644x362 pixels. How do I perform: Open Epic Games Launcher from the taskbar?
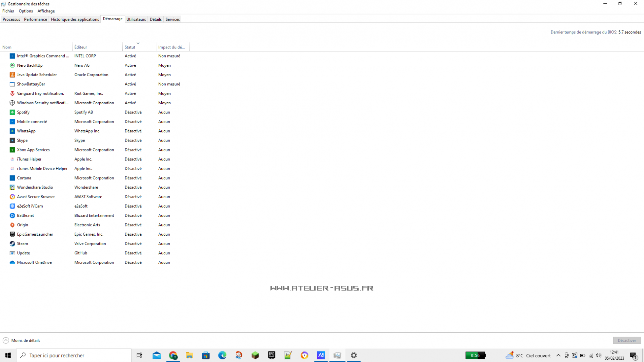(x=271, y=355)
